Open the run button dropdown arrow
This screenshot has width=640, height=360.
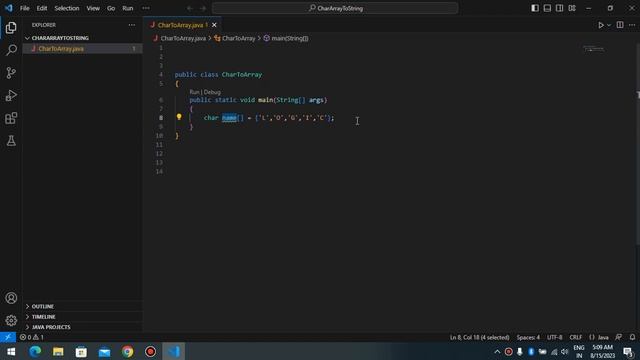pyautogui.click(x=609, y=25)
